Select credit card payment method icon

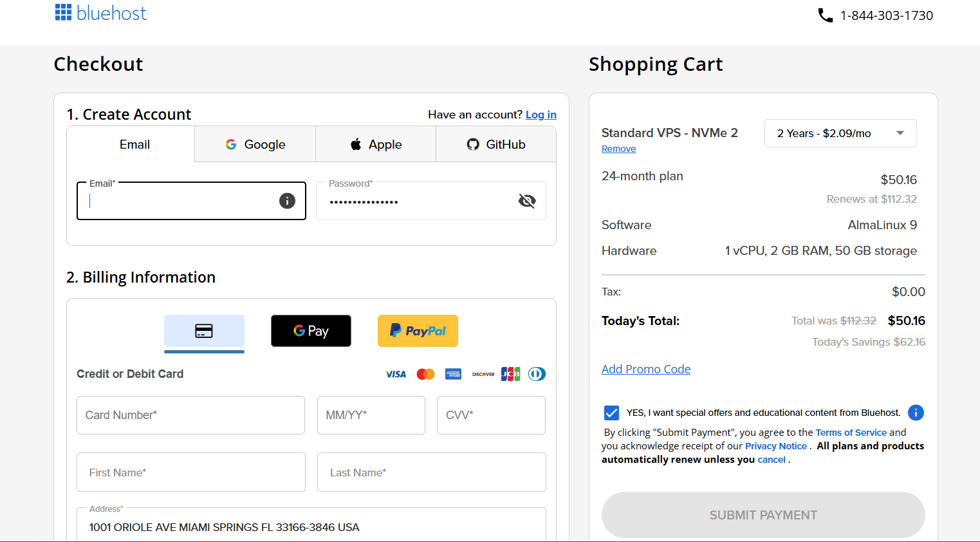click(x=204, y=331)
